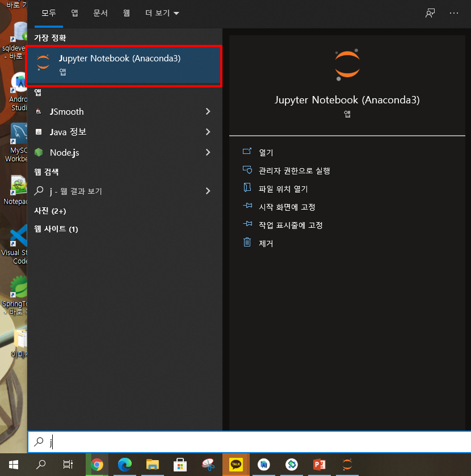Expand Java 정보 result details arrow
Image resolution: width=471 pixels, height=476 pixels.
click(208, 132)
